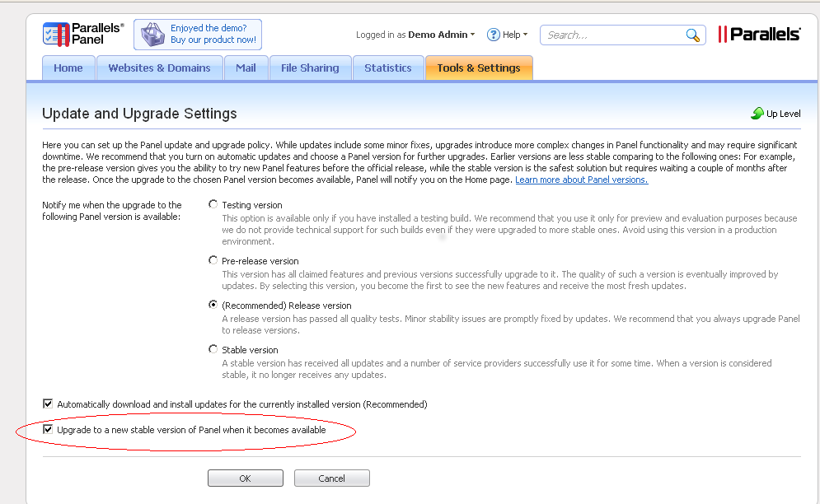Viewport: 820px width, 504px height.
Task: Focus the Search input field
Action: 615,35
